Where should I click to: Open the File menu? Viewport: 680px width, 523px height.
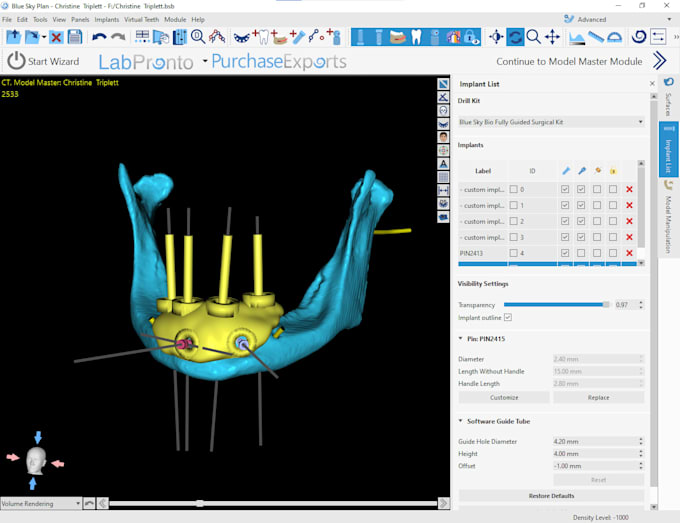7,20
